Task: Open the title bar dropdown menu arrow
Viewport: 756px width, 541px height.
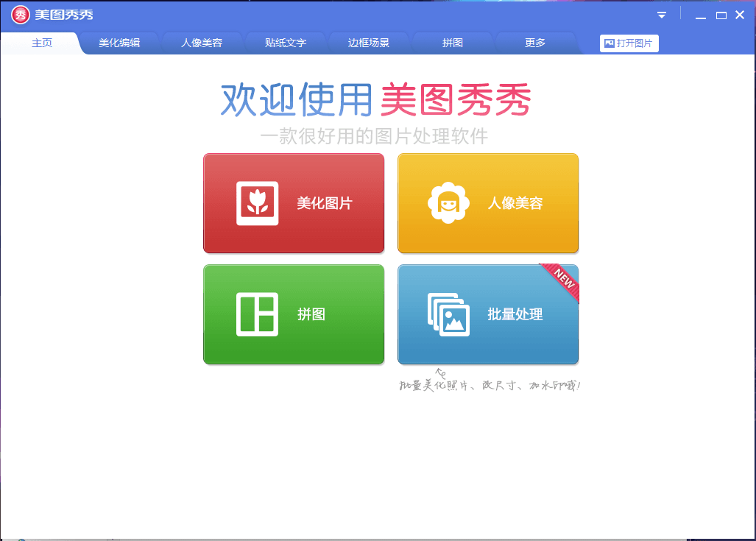Action: (x=662, y=15)
